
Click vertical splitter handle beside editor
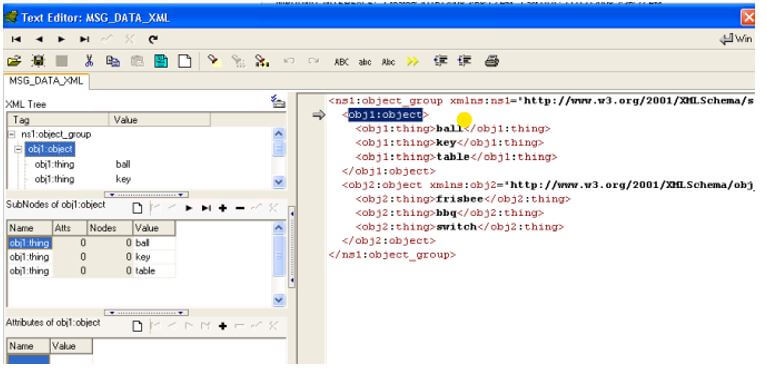pos(292,247)
